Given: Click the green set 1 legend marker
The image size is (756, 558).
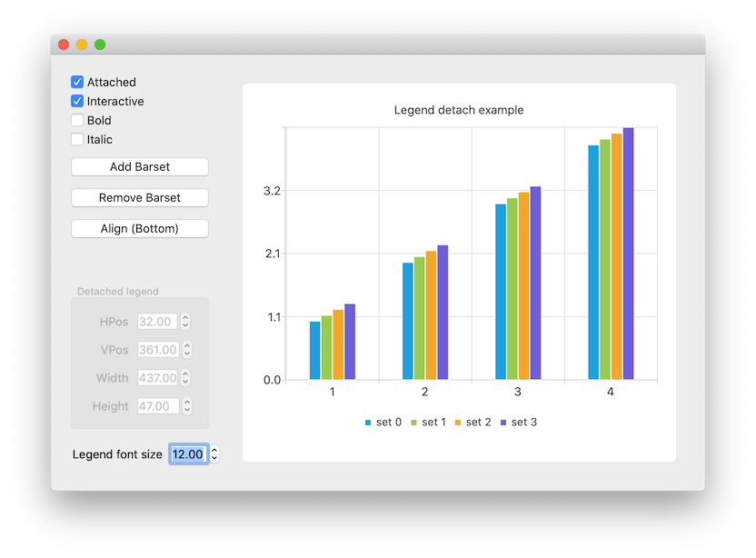Looking at the screenshot, I should pos(413,422).
